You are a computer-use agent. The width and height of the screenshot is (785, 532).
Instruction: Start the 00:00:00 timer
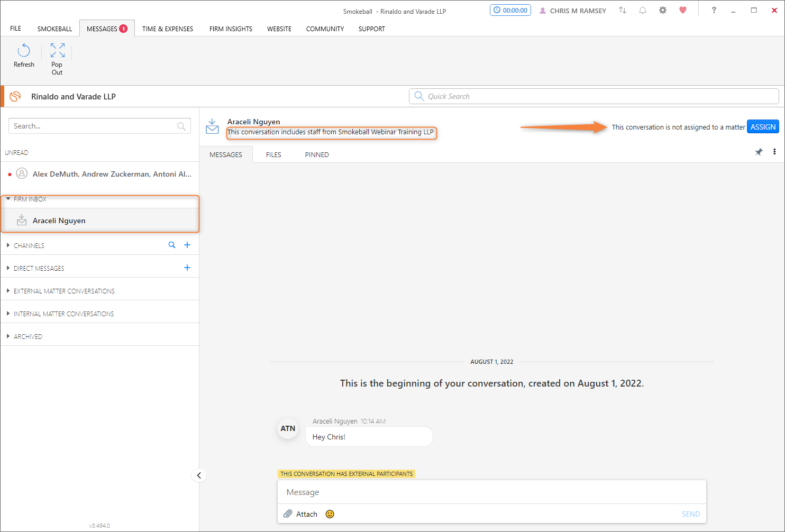tap(510, 10)
